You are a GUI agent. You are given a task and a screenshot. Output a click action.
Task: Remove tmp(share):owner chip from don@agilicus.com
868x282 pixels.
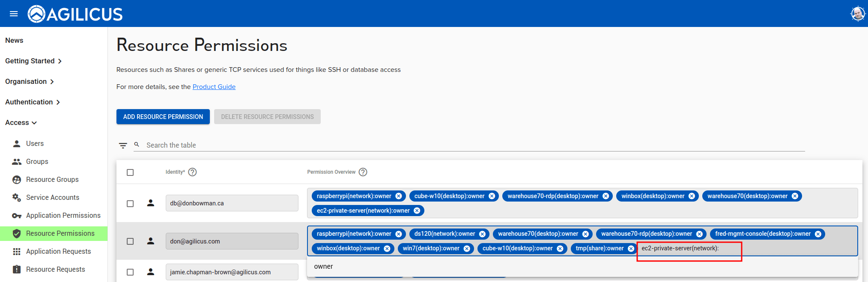631,249
